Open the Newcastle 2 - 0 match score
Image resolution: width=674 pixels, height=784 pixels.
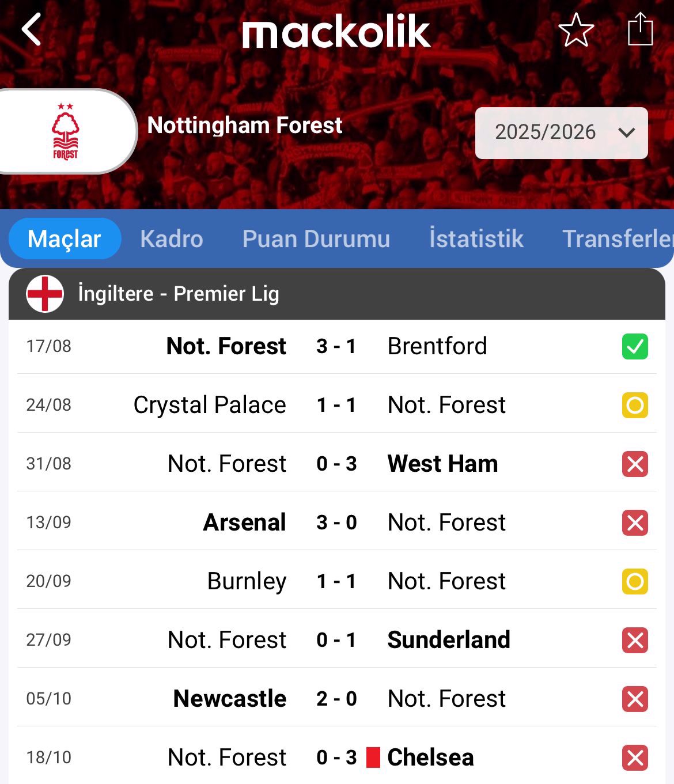click(336, 699)
